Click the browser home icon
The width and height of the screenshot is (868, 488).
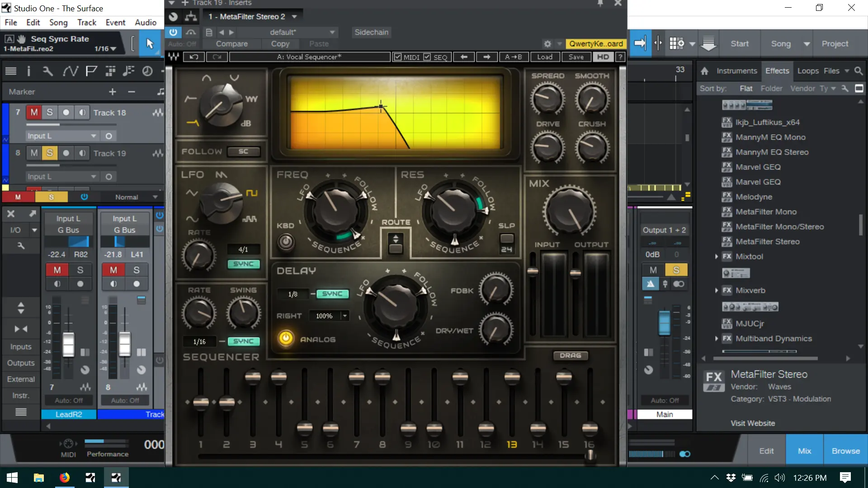(704, 71)
